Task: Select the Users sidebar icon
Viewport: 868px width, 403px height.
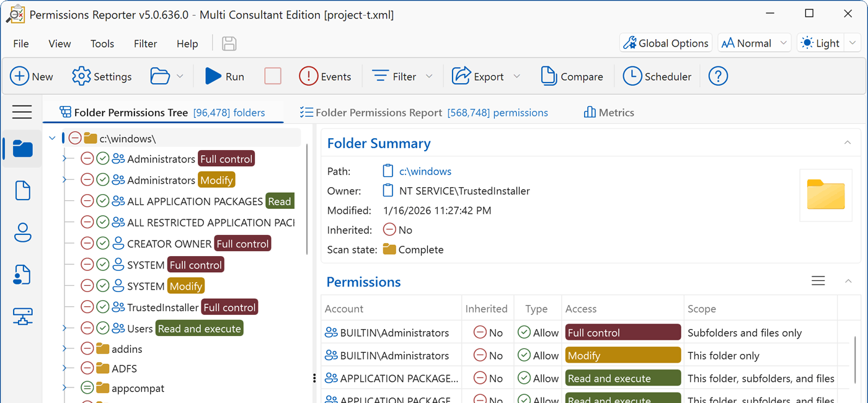Action: tap(22, 232)
